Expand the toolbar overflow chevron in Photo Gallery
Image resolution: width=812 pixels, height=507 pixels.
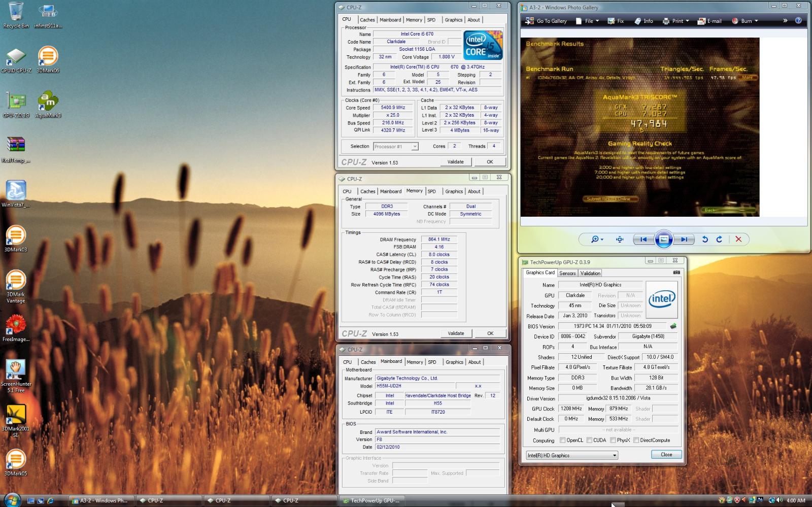tap(785, 21)
